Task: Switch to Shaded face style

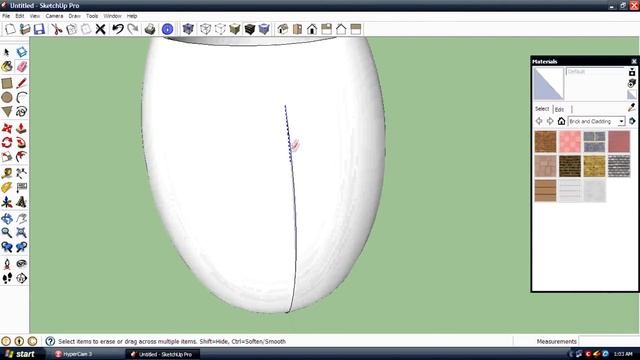Action: tap(235, 29)
